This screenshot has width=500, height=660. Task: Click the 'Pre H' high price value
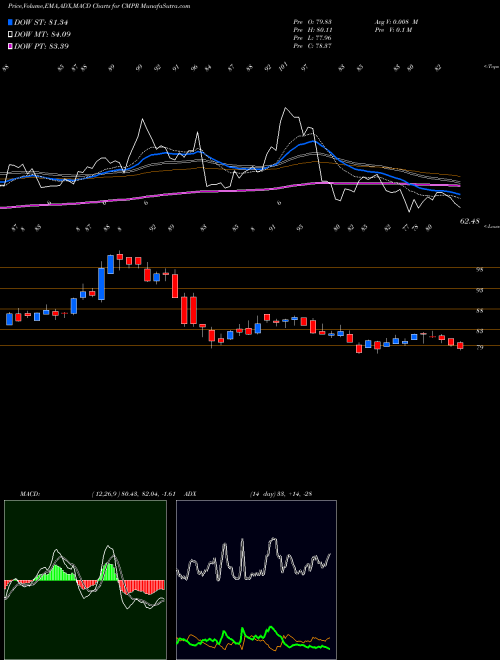coord(312,30)
